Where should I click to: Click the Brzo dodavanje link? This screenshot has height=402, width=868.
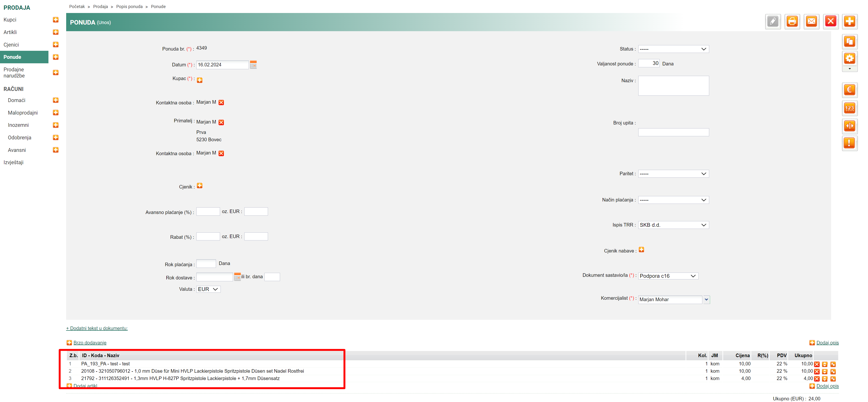[90, 343]
